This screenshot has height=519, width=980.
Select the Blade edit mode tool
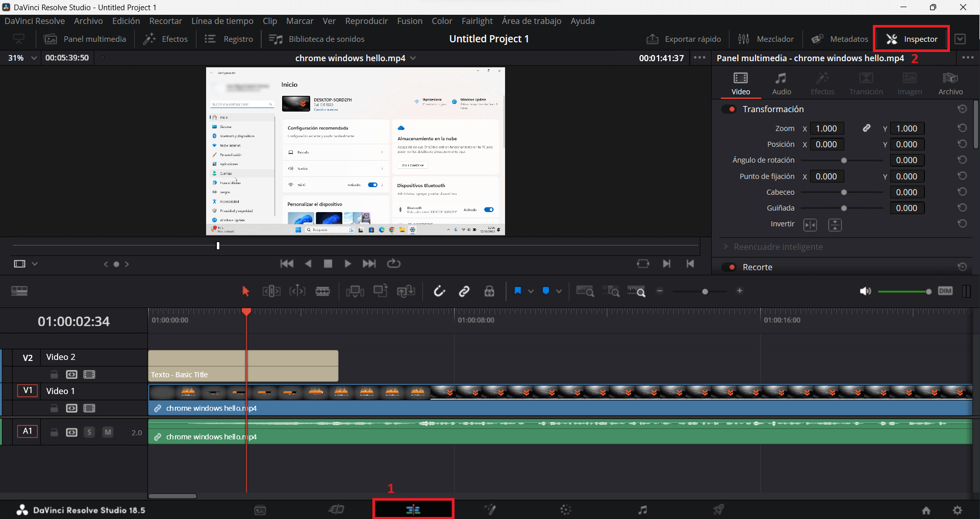tap(322, 291)
